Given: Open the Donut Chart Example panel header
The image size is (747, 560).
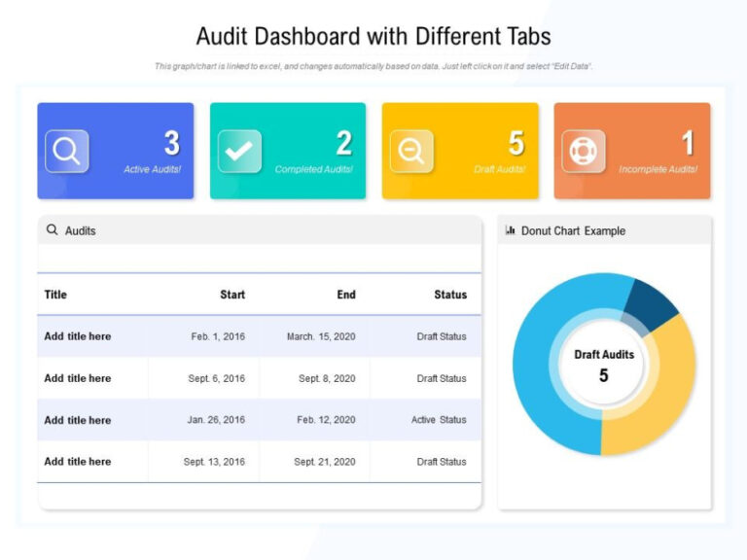Looking at the screenshot, I should point(605,230).
